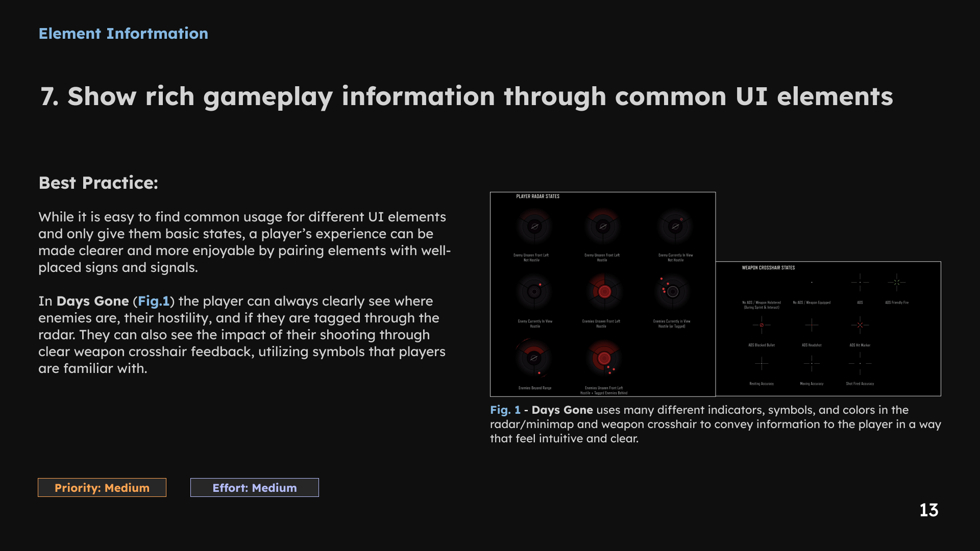The image size is (980, 551).
Task: Click the 'Effort: Medium' box
Action: [255, 488]
